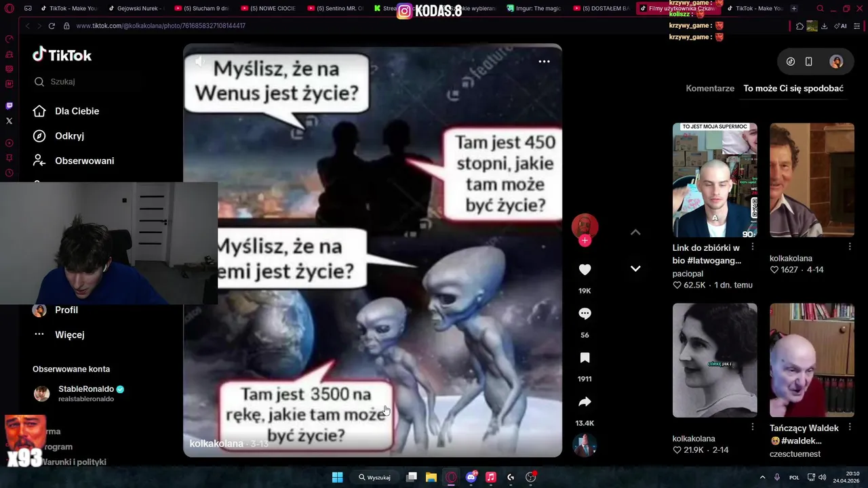
Task: Open options for the Tańczący Waldek video
Action: pos(849,427)
